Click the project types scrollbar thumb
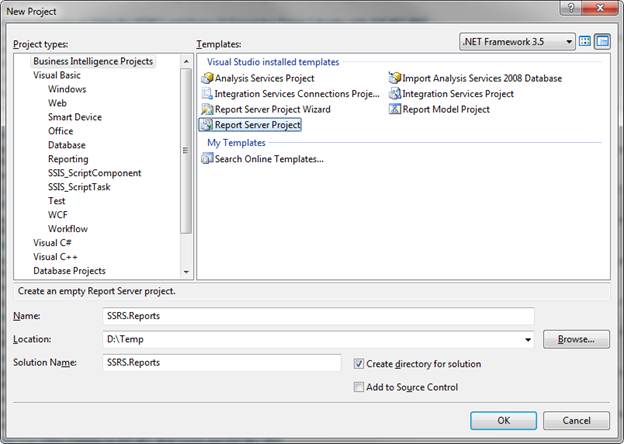This screenshot has width=624, height=444. pyautogui.click(x=186, y=150)
